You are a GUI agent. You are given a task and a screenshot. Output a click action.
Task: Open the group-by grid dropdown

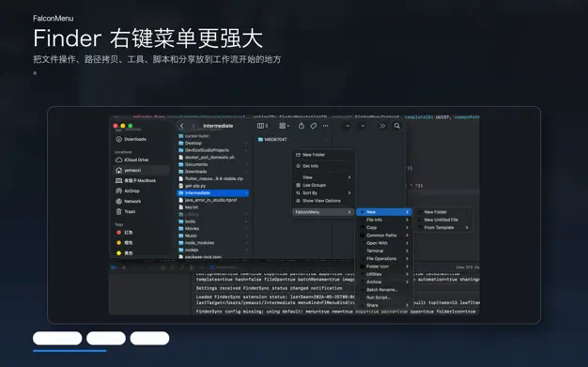[x=285, y=126]
